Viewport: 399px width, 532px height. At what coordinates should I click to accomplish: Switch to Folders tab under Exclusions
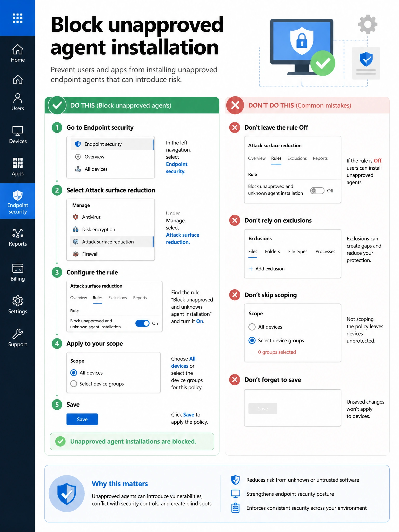pos(272,251)
